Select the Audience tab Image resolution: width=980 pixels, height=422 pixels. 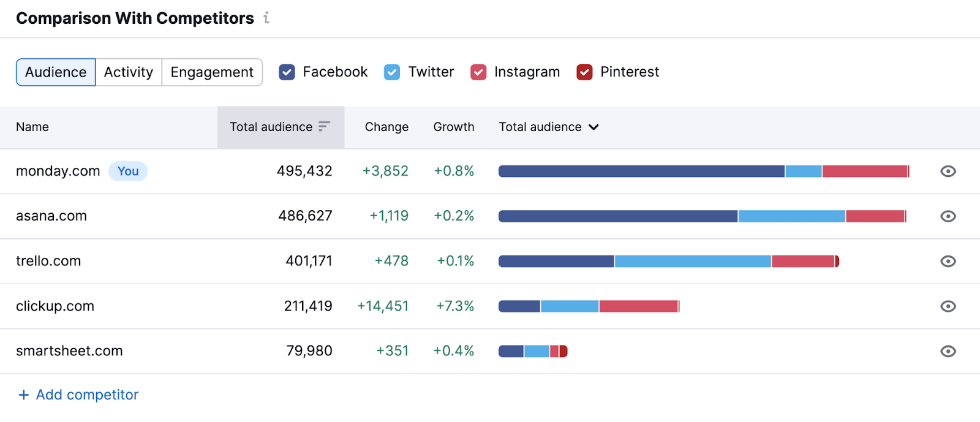pyautogui.click(x=55, y=72)
